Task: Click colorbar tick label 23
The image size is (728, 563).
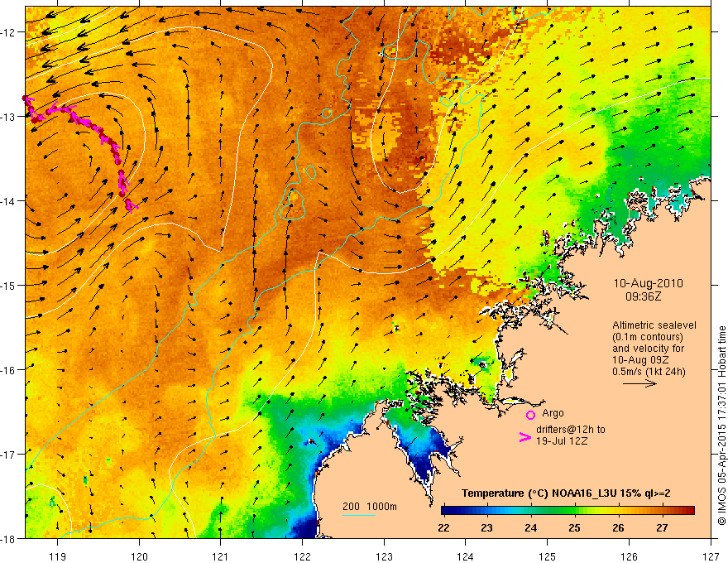Action: click(486, 527)
